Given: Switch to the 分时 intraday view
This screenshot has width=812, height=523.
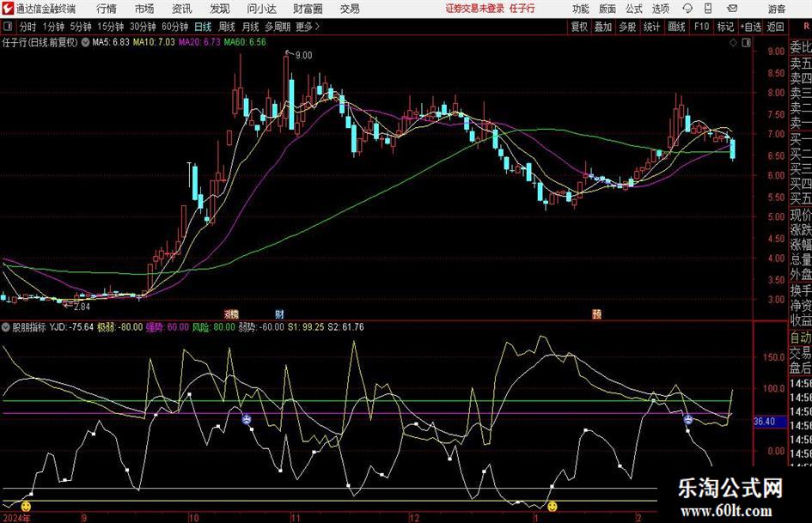Looking at the screenshot, I should click(x=28, y=27).
